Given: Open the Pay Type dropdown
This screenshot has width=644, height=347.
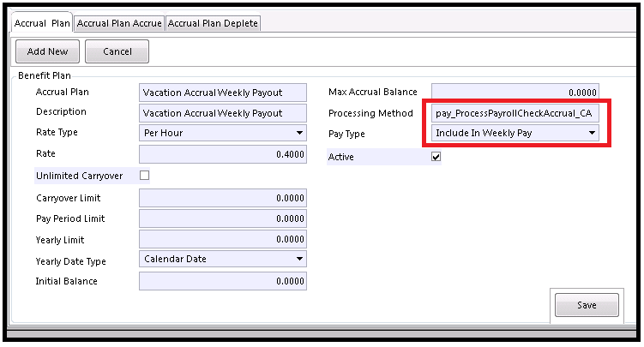Looking at the screenshot, I should pyautogui.click(x=515, y=133).
